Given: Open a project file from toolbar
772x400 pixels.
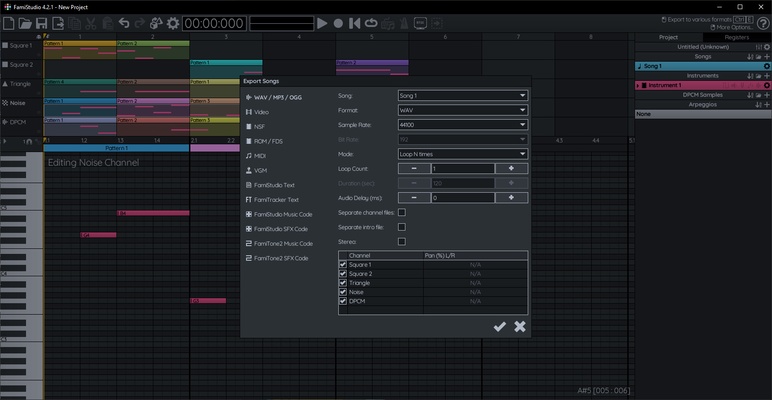Looking at the screenshot, I should [25, 23].
